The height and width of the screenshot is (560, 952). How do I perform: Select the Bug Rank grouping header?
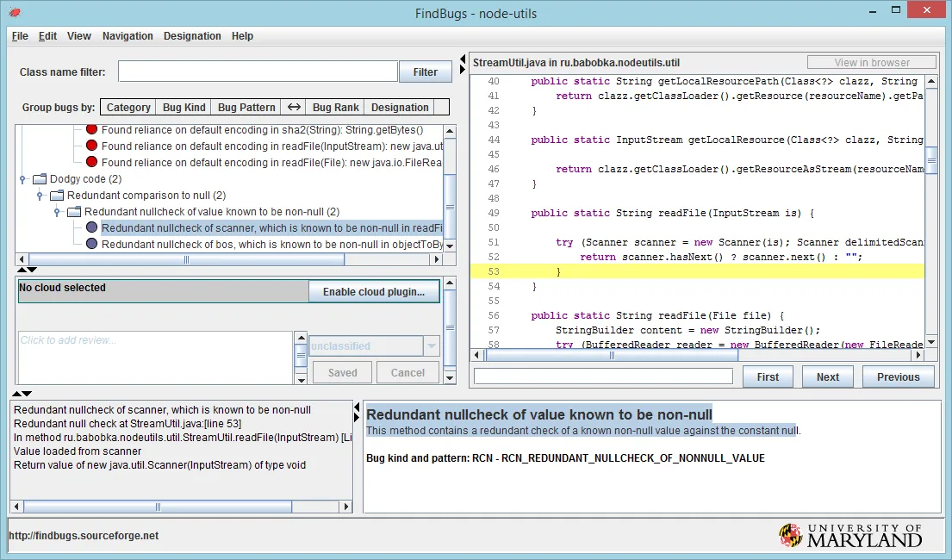335,108
